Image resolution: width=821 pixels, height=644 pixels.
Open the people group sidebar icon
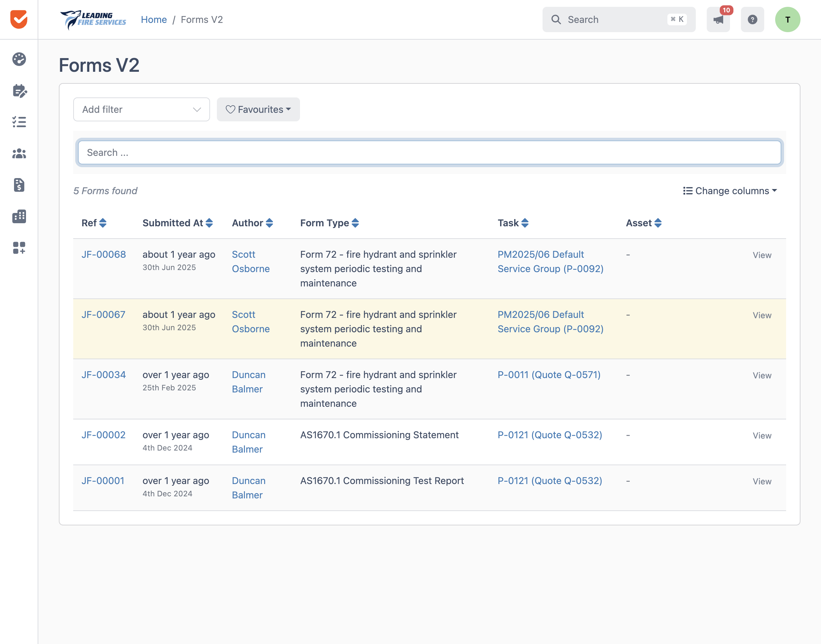coord(19,153)
